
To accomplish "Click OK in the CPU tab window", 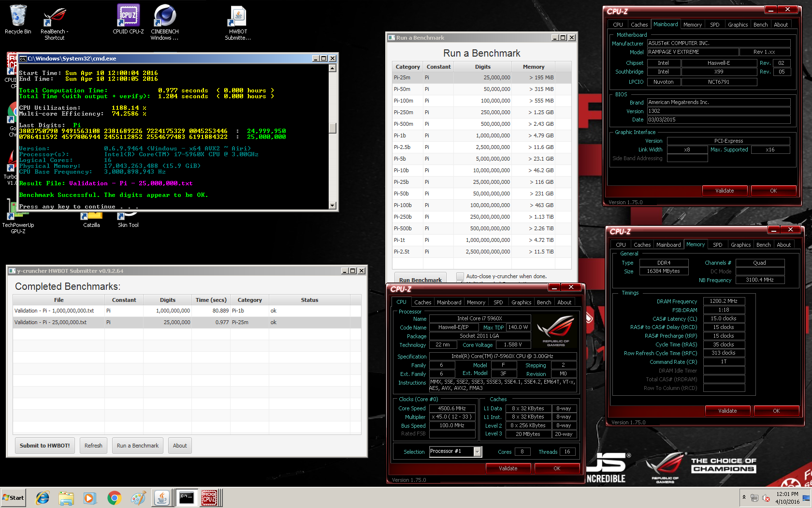I will [x=557, y=468].
